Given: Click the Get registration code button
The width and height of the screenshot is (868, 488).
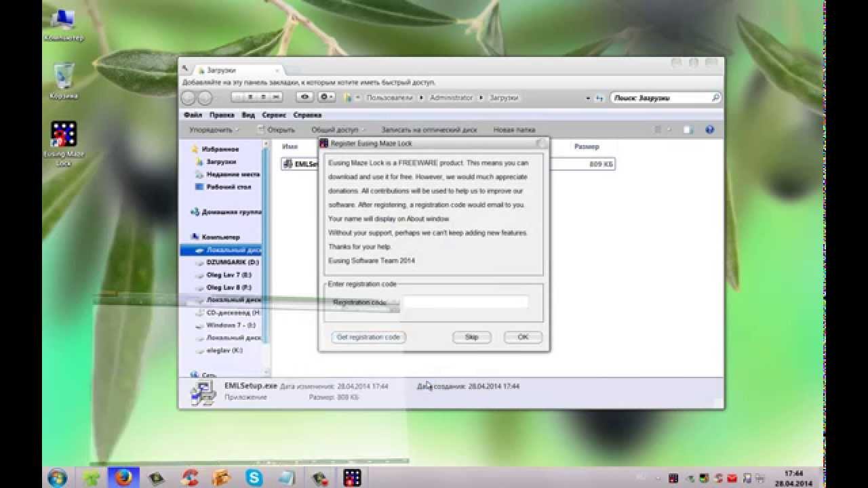Looking at the screenshot, I should click(x=368, y=337).
